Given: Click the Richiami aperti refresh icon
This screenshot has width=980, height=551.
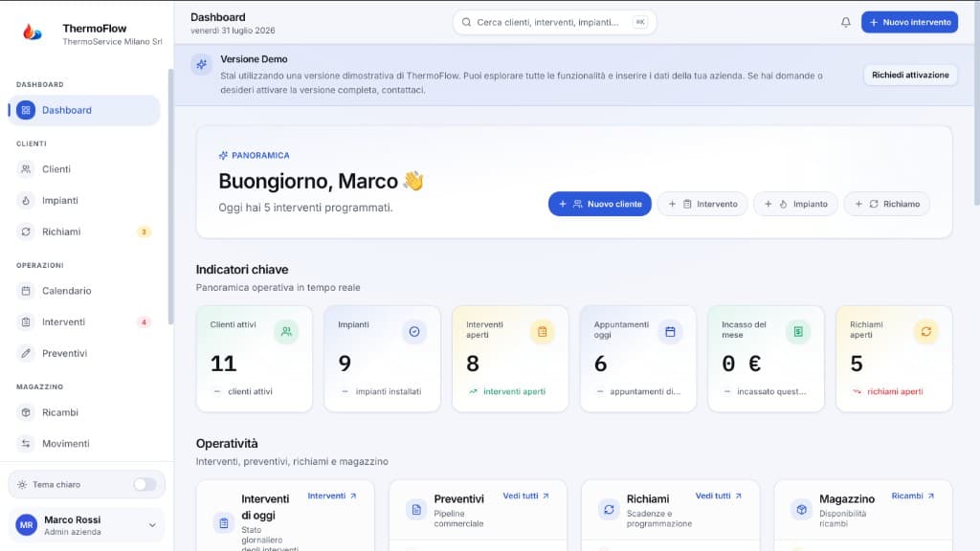Looking at the screenshot, I should click(x=926, y=332).
